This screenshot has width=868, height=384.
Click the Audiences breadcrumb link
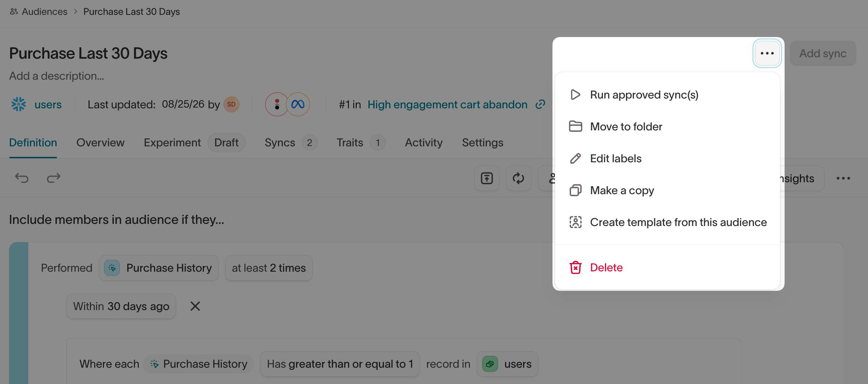(x=45, y=12)
